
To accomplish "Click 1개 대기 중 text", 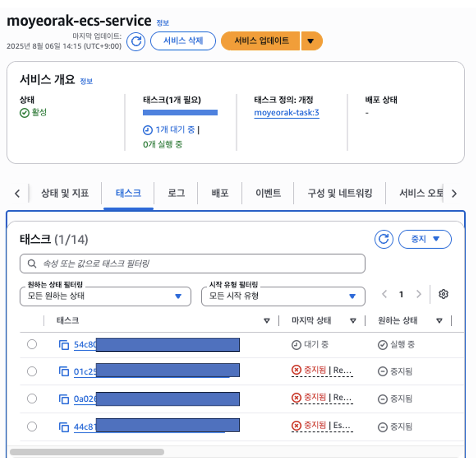I will 175,130.
